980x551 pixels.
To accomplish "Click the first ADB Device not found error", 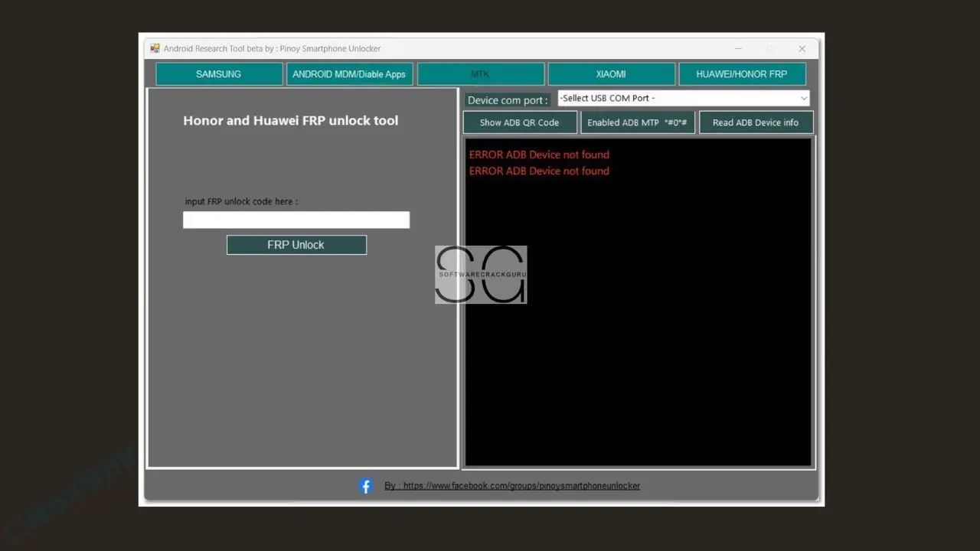I will (539, 155).
